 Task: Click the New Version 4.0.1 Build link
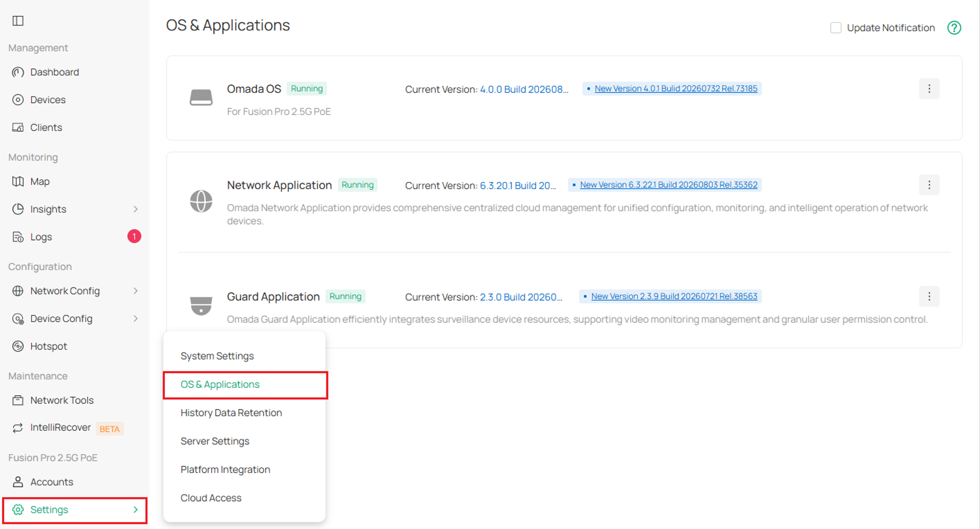pyautogui.click(x=676, y=89)
